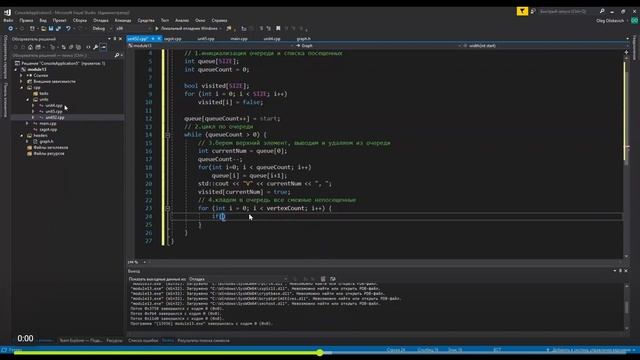Collapse the headers folder node
The image size is (640, 360).
[22, 136]
